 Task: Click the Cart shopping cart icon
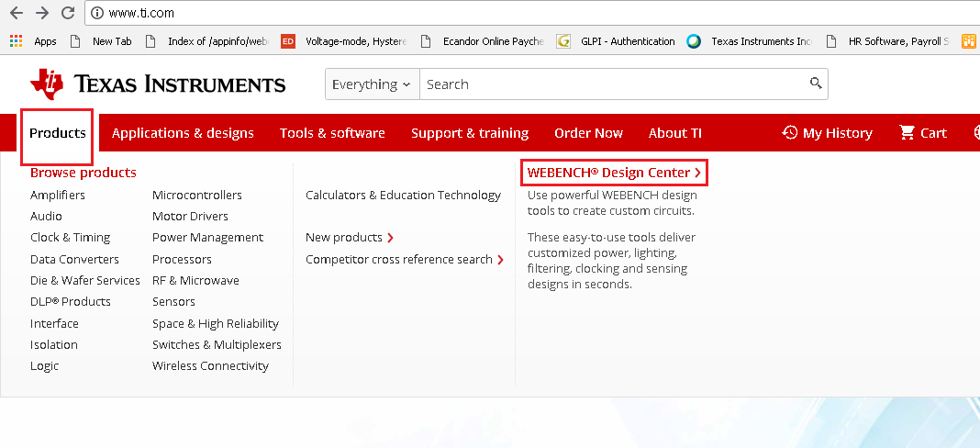tap(907, 132)
